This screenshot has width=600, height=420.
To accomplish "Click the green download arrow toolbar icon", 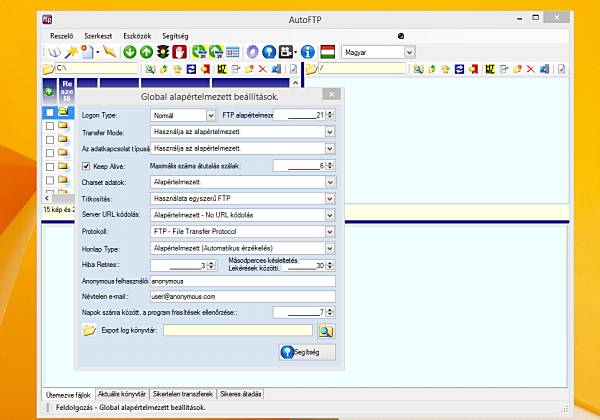I will (x=131, y=51).
